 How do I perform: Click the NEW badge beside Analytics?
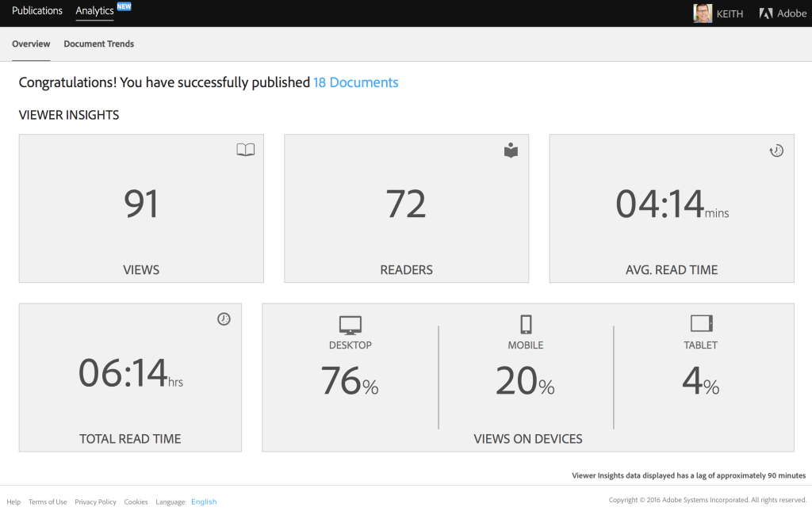(124, 6)
